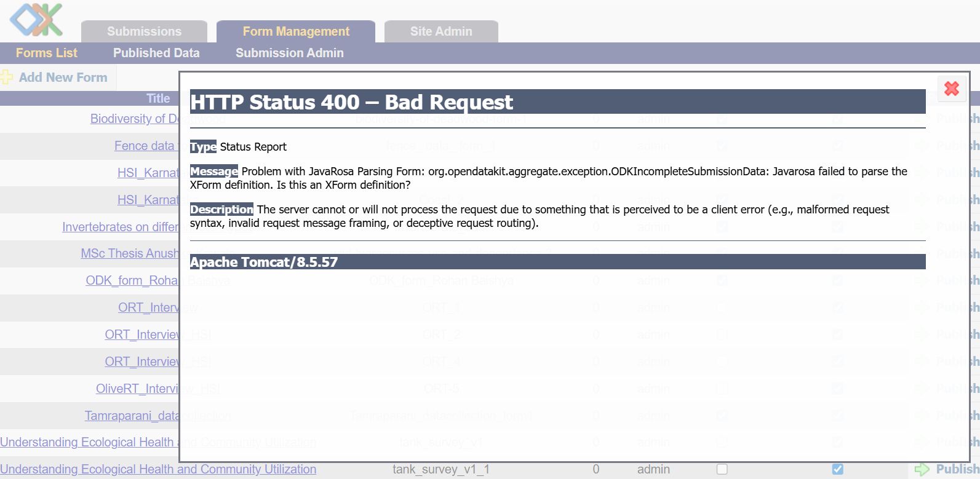This screenshot has width=980, height=479.
Task: Open the Submission Admin subtab
Action: tap(290, 53)
